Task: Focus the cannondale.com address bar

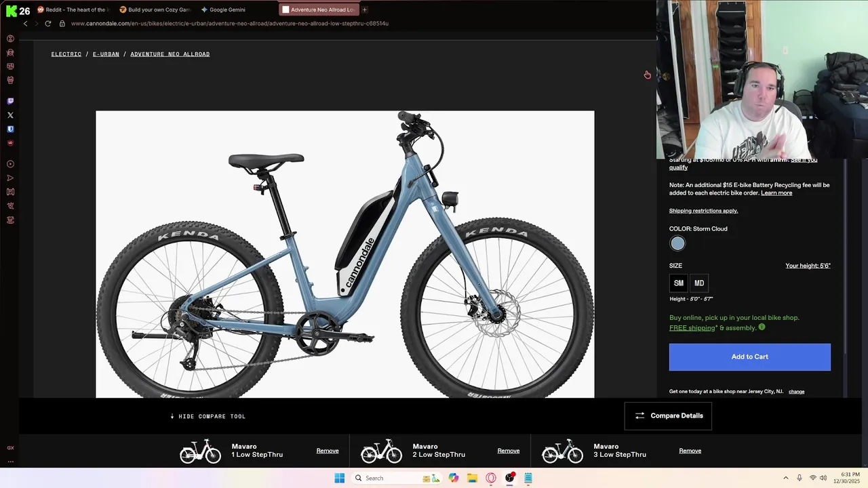Action: click(x=230, y=23)
